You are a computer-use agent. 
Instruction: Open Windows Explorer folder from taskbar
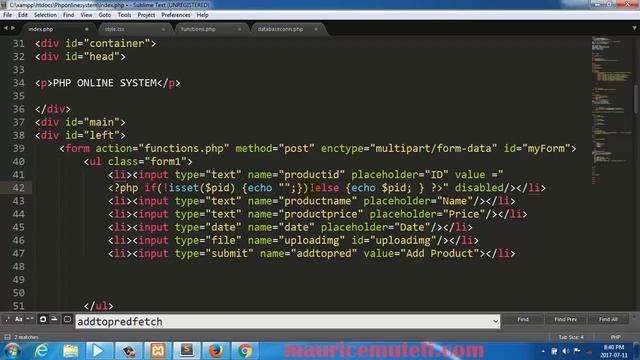coord(71,351)
